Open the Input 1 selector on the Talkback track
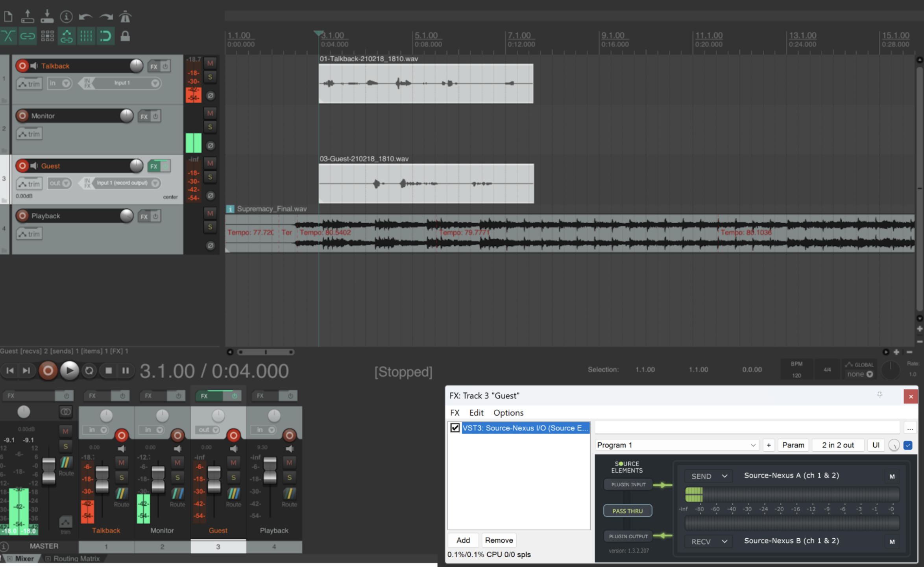 click(122, 83)
